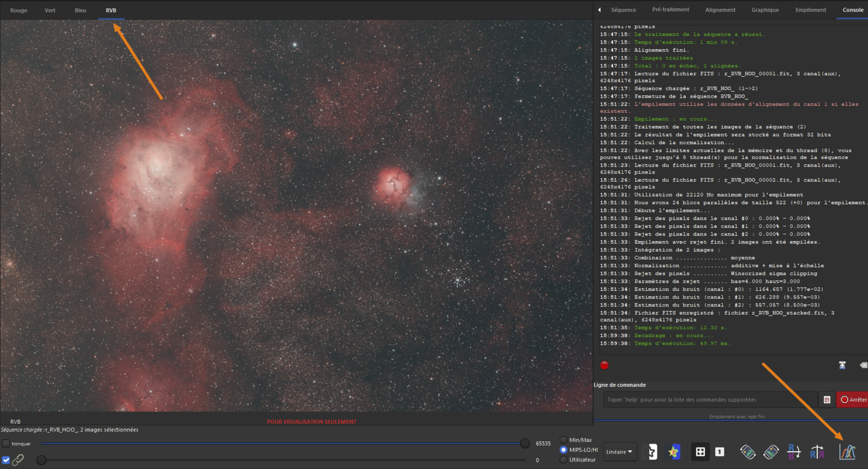Select the MIPS-LO/HI radio button
Viewport: 868px width, 469px height.
563,450
